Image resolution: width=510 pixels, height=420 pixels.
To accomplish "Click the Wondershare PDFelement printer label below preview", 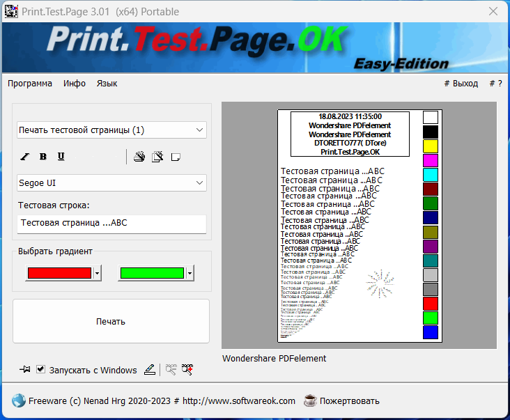I will tap(275, 358).
